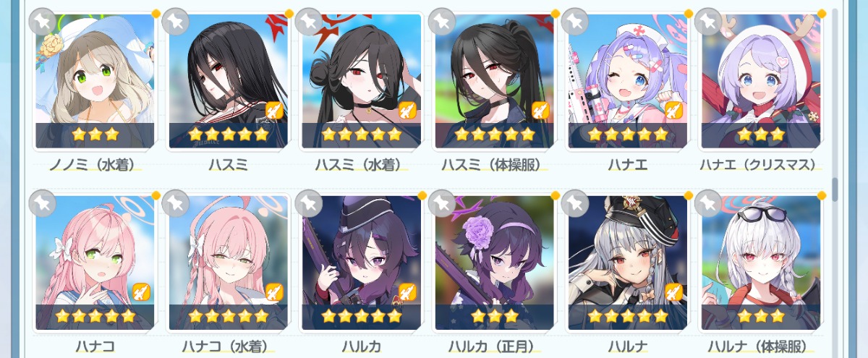Click the orange weapon badge on ハスミ card
The height and width of the screenshot is (358, 868).
pos(274,110)
